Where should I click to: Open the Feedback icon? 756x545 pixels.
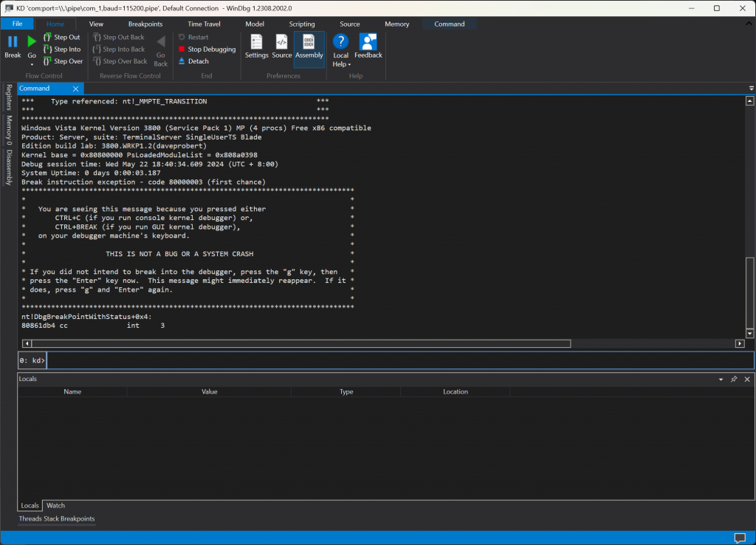(368, 42)
